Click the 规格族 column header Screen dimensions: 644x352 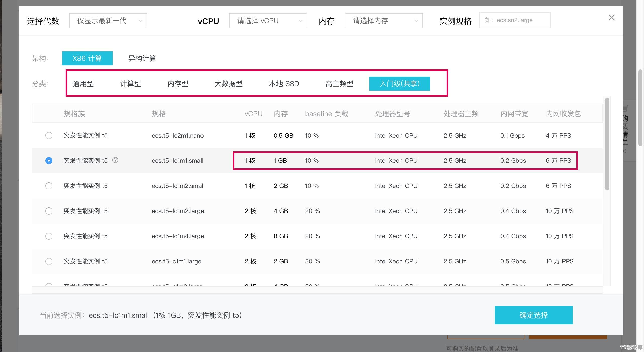click(74, 114)
